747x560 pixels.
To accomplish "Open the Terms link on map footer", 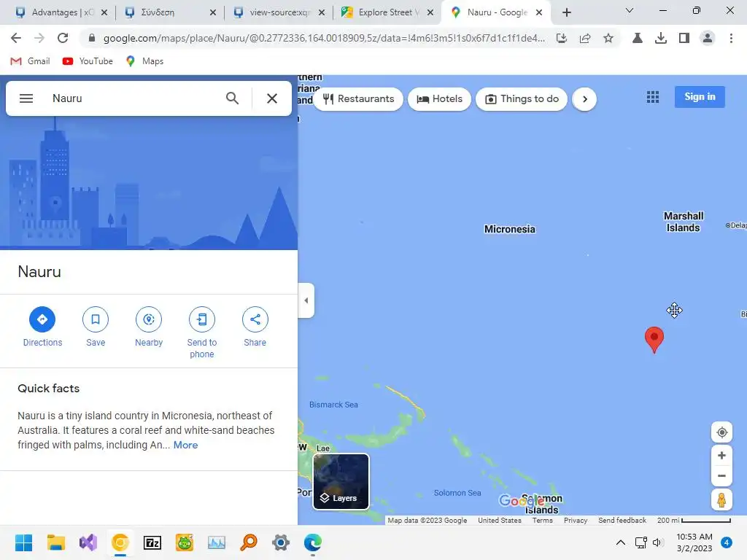I will tap(542, 521).
